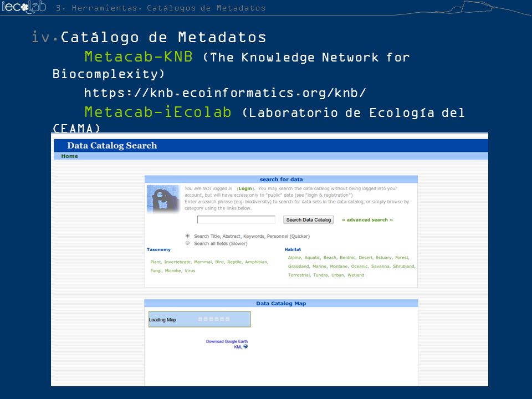Open the Alpine habitat link

294,258
